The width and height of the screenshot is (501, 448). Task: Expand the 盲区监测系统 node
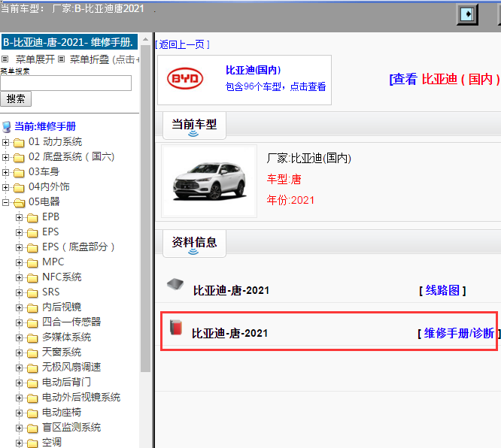19,428
